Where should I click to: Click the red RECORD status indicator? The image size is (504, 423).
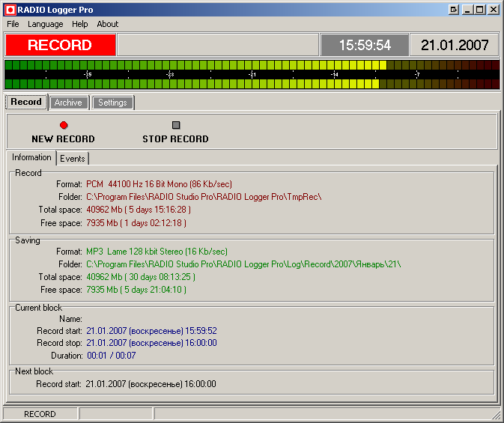point(61,45)
